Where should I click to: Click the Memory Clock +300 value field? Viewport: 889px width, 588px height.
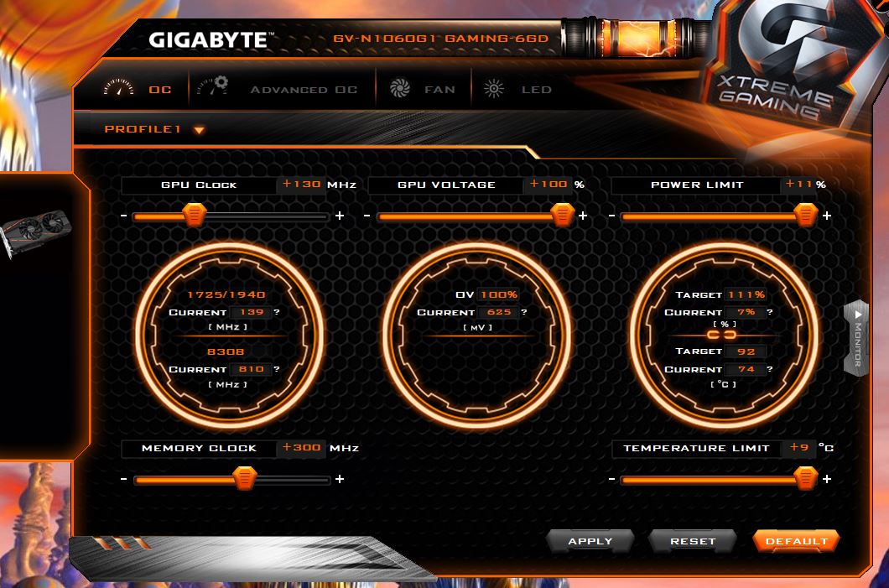302,447
